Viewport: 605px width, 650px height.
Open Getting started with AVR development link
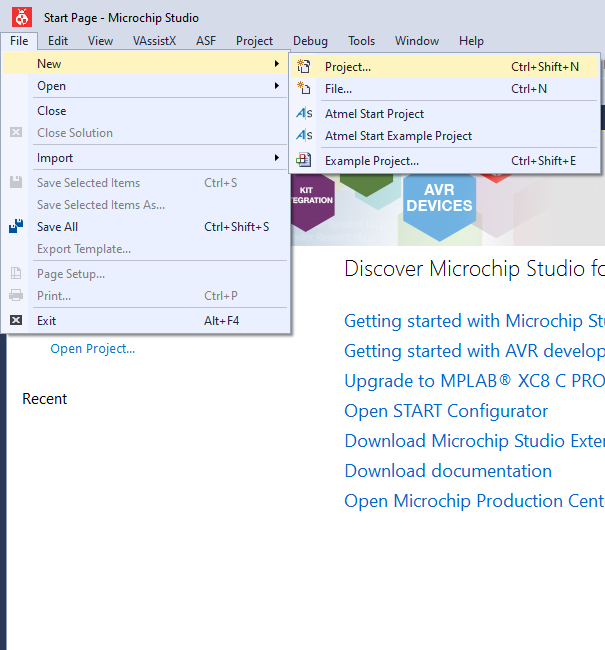point(474,351)
